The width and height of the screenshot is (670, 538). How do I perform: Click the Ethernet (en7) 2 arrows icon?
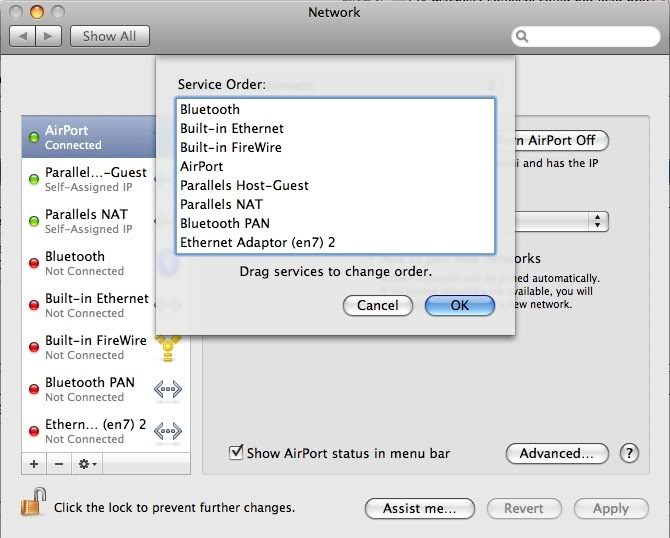coord(168,431)
